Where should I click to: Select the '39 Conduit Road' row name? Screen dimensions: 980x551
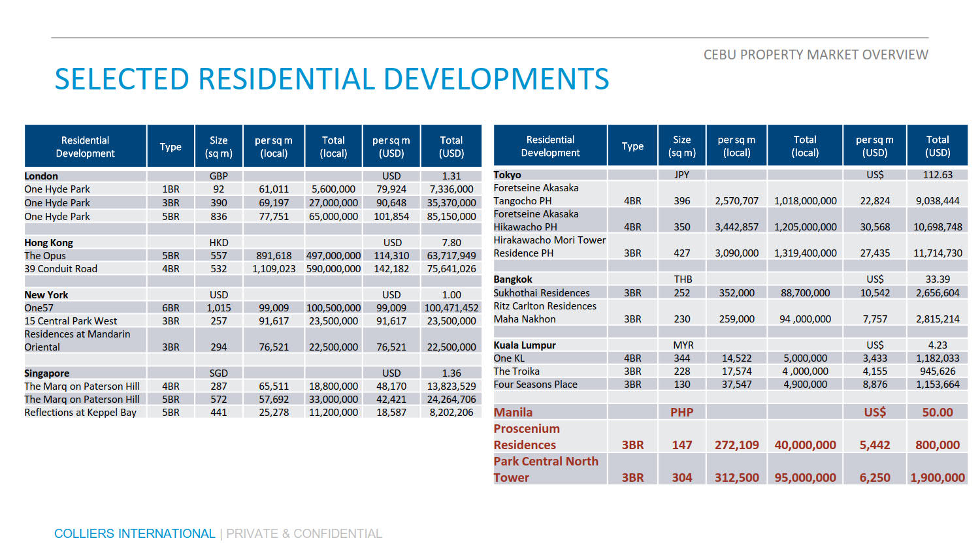pyautogui.click(x=61, y=269)
